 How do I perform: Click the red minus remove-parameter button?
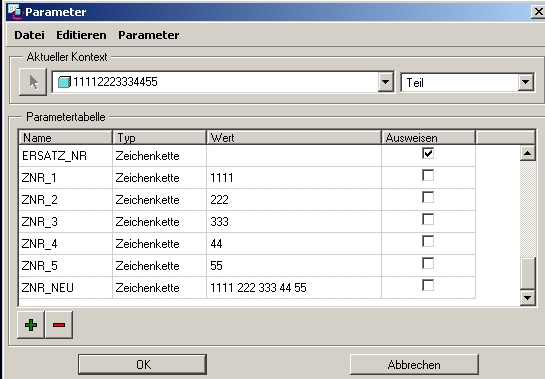click(x=59, y=325)
